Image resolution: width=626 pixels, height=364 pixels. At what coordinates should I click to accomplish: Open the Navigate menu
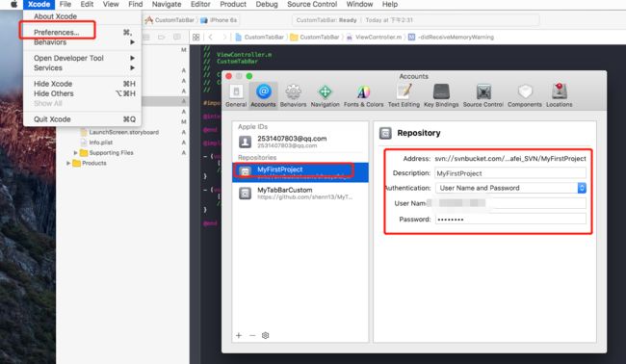point(167,5)
